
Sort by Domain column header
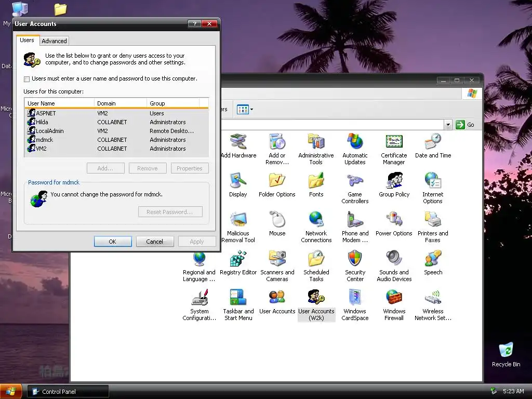coord(121,103)
